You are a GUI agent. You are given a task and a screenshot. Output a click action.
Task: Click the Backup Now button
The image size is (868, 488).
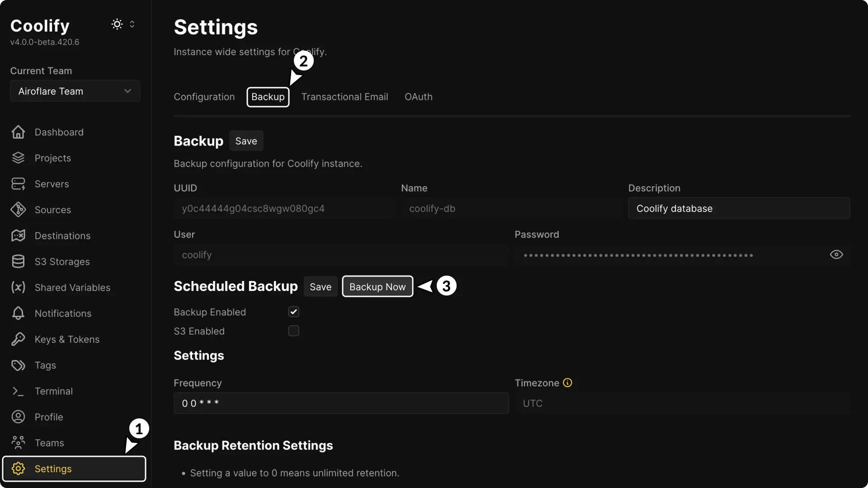click(x=377, y=286)
